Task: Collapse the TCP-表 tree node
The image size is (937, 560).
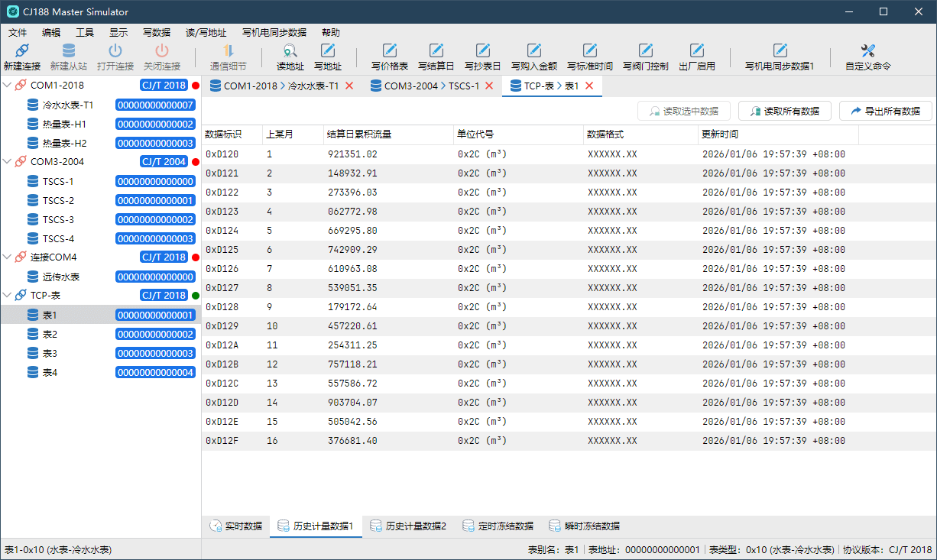Action: [x=8, y=296]
